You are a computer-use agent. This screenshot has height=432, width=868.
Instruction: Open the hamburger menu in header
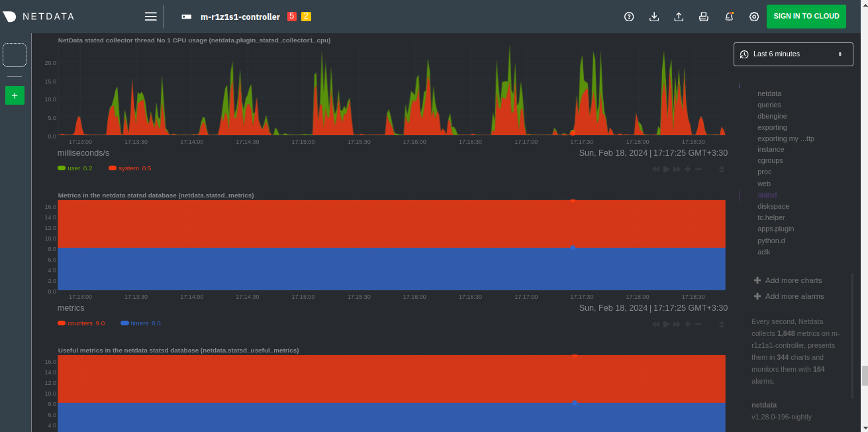151,17
